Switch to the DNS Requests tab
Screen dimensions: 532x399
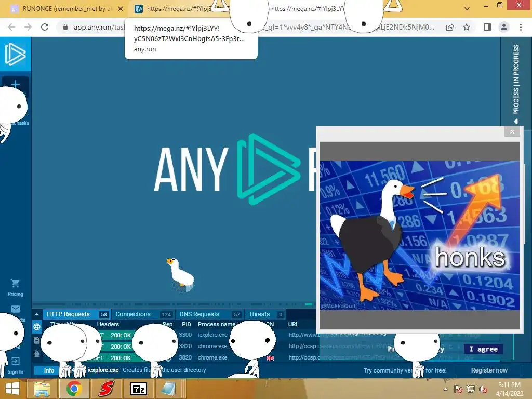click(209, 314)
